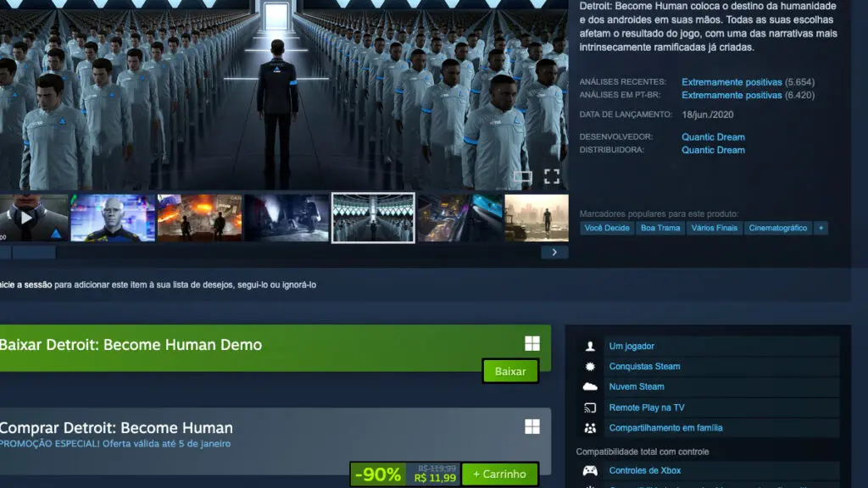This screenshot has width=868, height=488.
Task: Enter fullscreen using the video expand icon
Action: pos(554,176)
